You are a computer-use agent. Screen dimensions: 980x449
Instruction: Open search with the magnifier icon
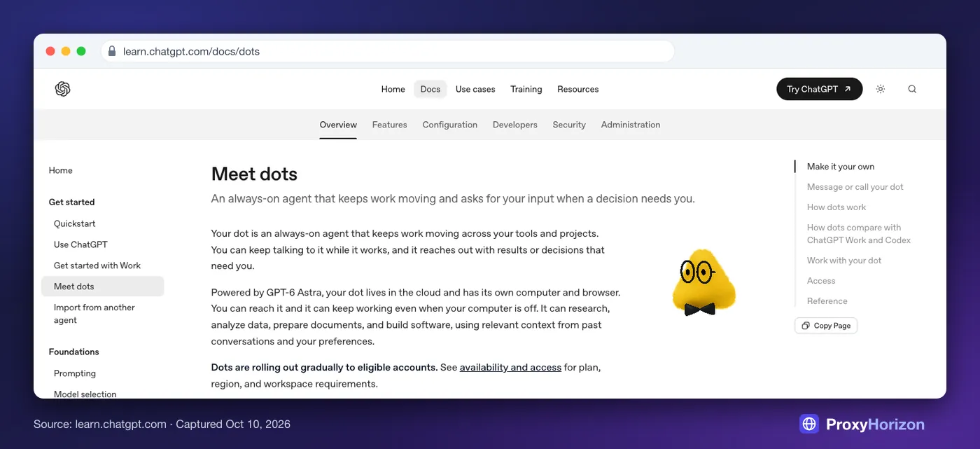pos(912,89)
